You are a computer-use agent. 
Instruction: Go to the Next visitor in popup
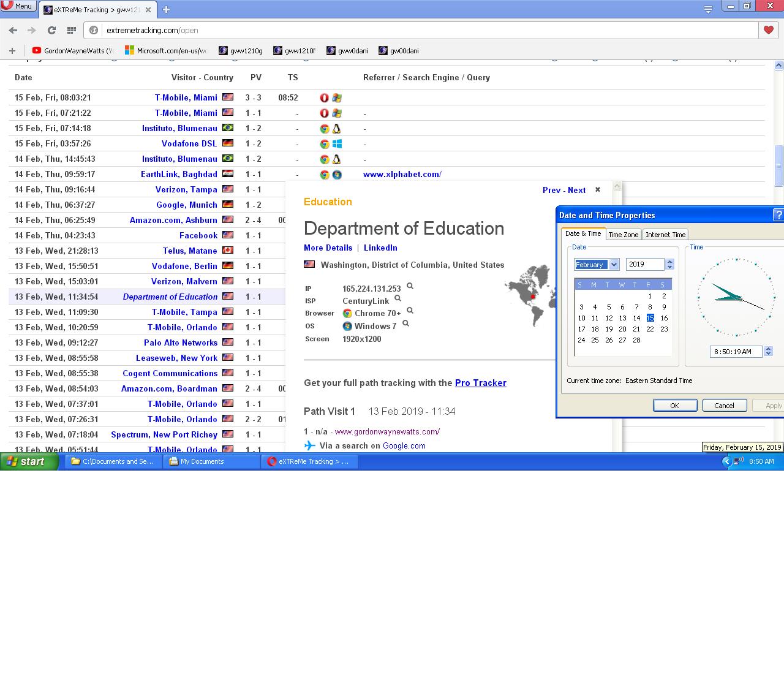(576, 190)
